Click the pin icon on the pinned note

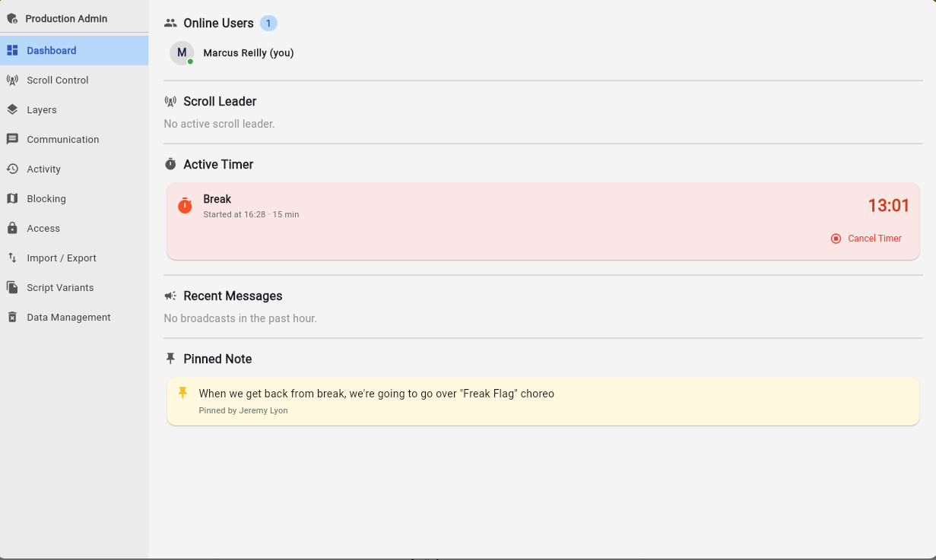182,393
